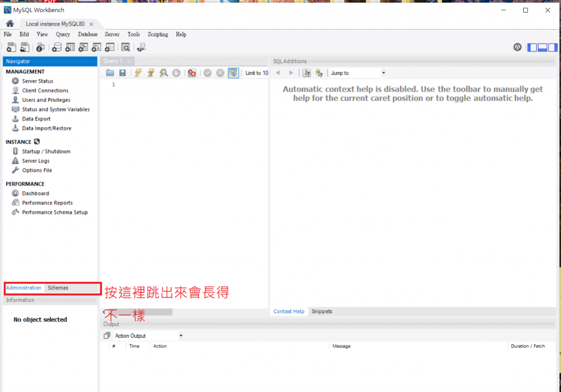
Task: Open the Limit to rows dropdown
Action: [x=256, y=73]
